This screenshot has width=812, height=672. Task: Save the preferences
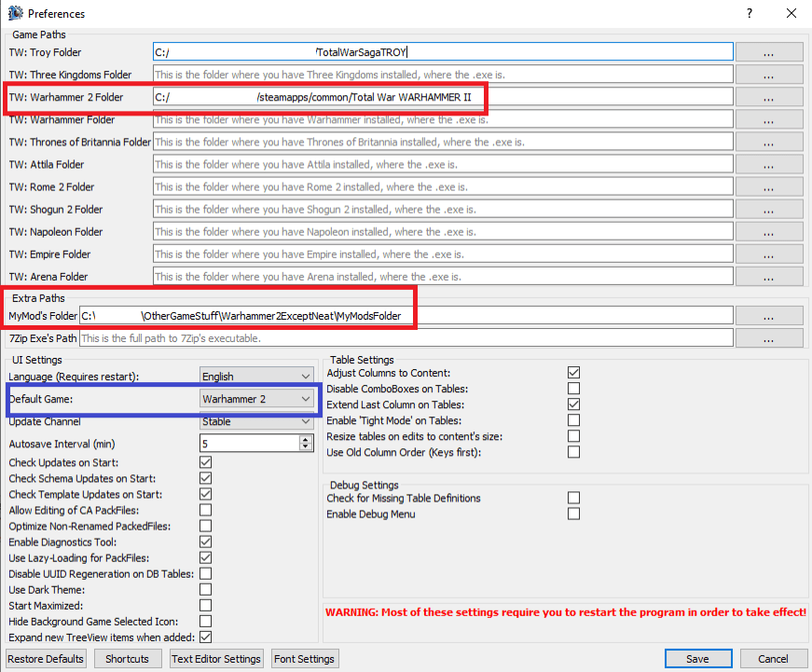click(x=697, y=658)
